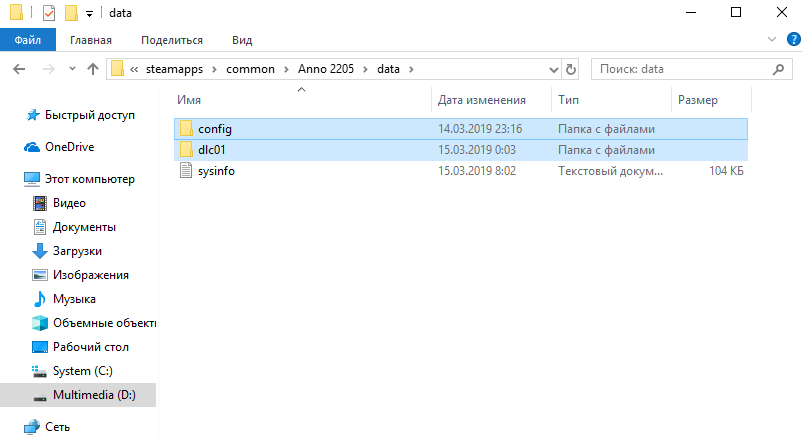Viewport: 802px width, 436px height.
Task: Open the Файл menu tab
Action: coord(27,40)
